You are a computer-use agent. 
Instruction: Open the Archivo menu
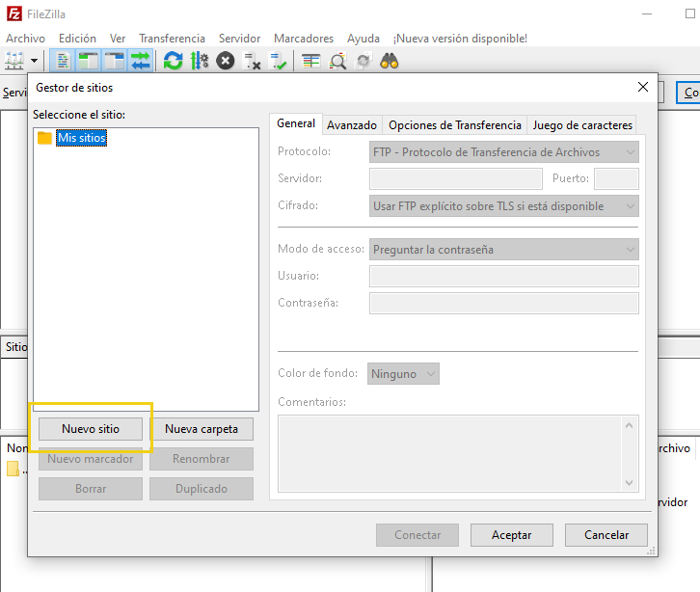[x=25, y=39]
